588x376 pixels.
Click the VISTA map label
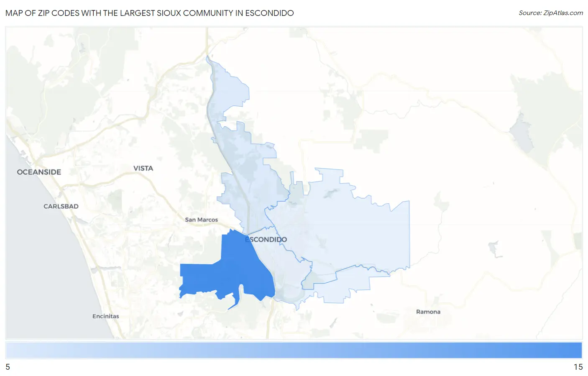[143, 168]
